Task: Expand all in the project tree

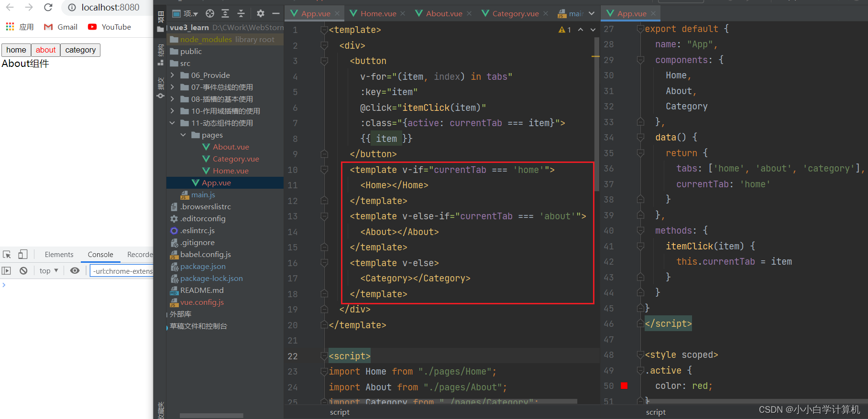Action: pyautogui.click(x=225, y=13)
